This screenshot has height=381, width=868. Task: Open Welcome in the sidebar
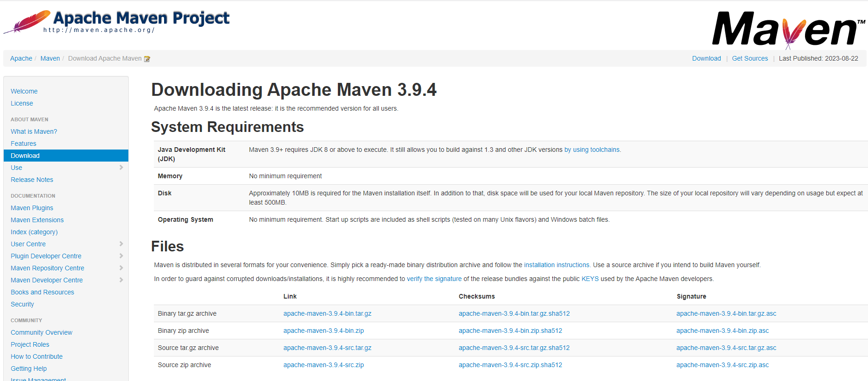[x=24, y=91]
